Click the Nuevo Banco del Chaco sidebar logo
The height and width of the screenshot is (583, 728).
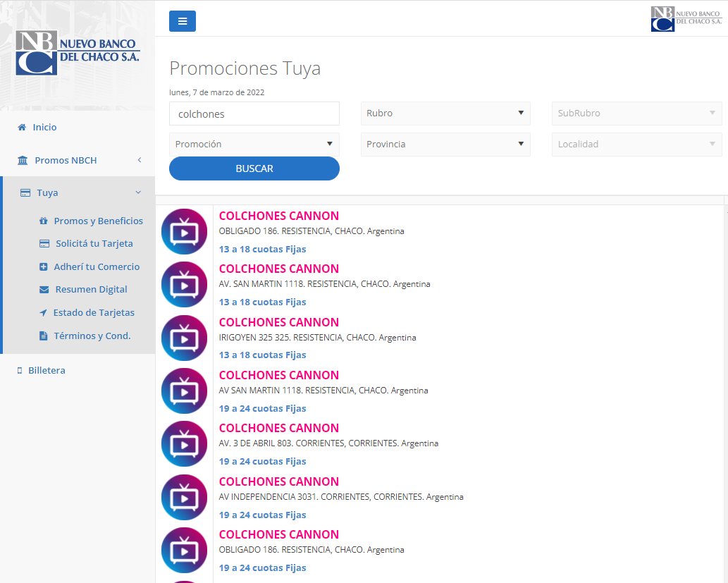pos(78,52)
